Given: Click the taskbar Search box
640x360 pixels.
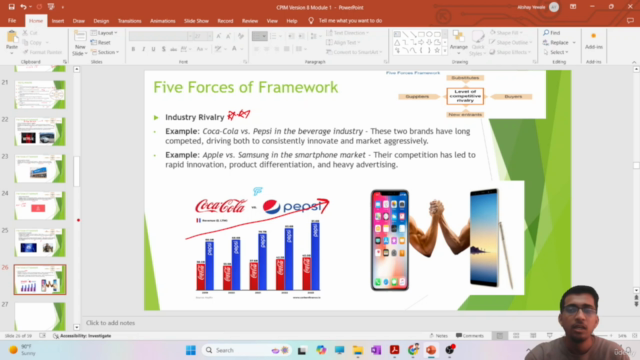Looking at the screenshot, I should pos(247,350).
